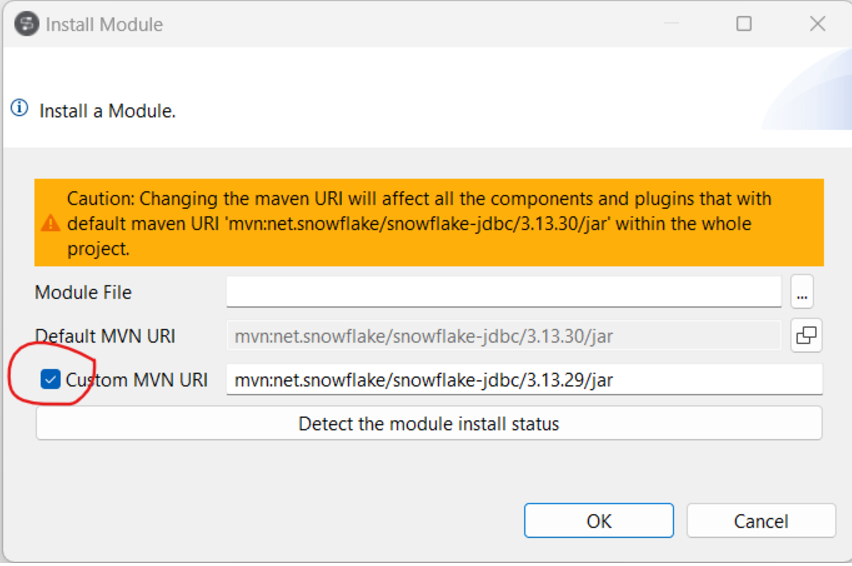Click the Custom MVN URI label text
The image size is (852, 566).
137,380
